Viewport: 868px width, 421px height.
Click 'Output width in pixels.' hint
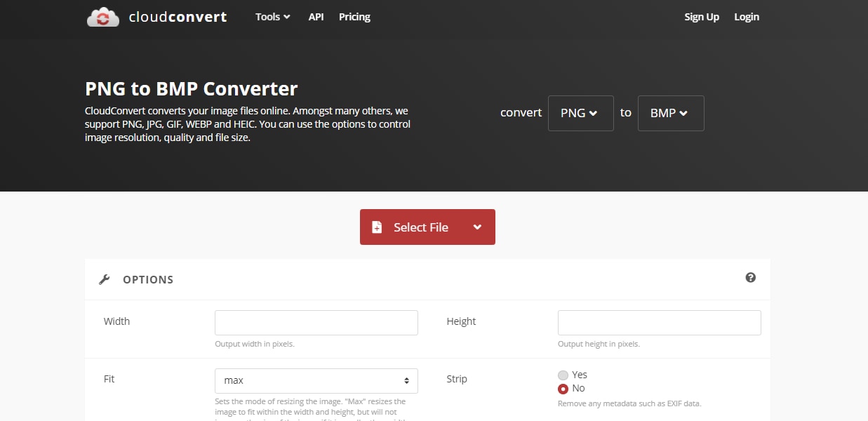255,344
